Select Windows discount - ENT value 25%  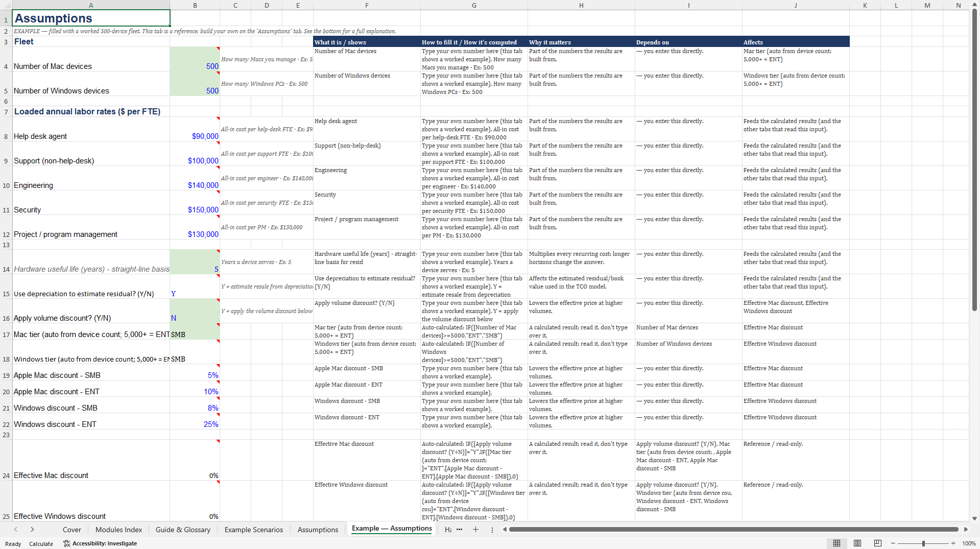pyautogui.click(x=195, y=421)
